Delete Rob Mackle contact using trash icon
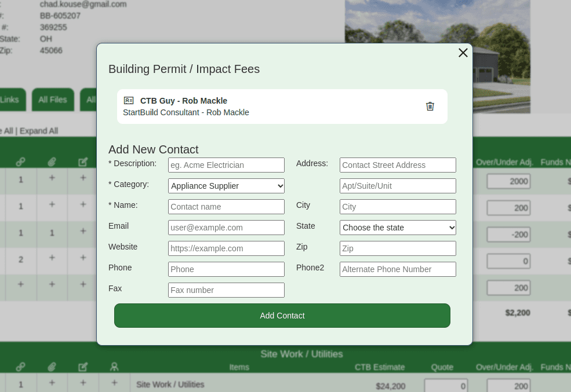This screenshot has width=571, height=392. 430,106
